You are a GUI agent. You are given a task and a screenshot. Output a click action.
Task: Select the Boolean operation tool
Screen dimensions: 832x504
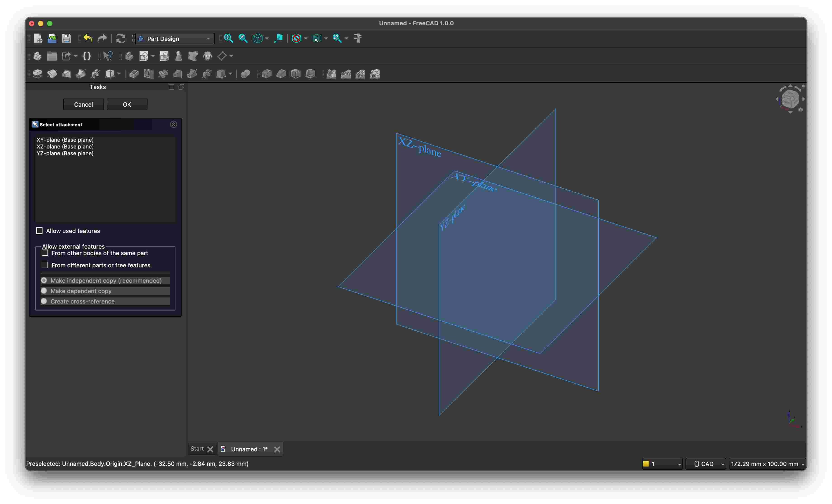point(246,74)
